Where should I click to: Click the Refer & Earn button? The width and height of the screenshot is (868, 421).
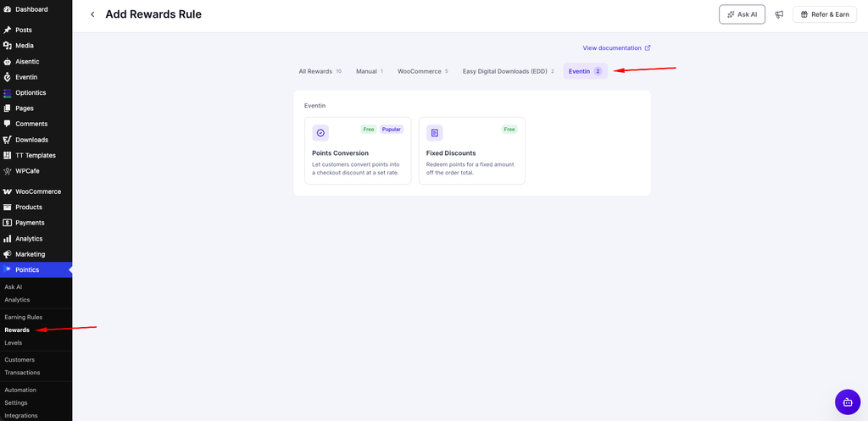[x=825, y=14]
